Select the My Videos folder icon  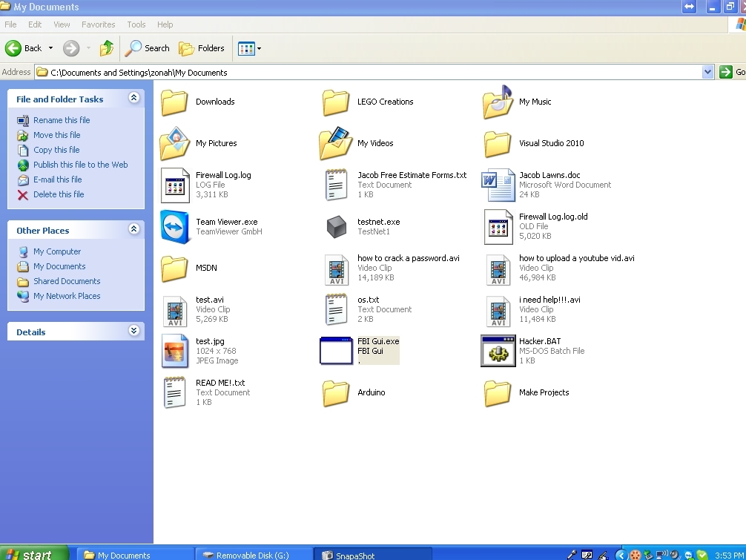coord(336,142)
